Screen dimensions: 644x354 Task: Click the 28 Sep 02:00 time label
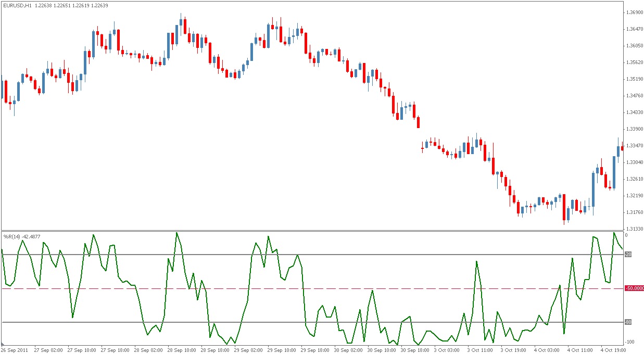pos(148,350)
